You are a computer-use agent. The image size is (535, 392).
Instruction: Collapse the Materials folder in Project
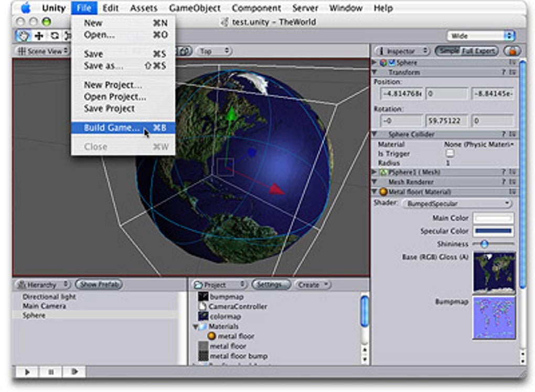[195, 327]
